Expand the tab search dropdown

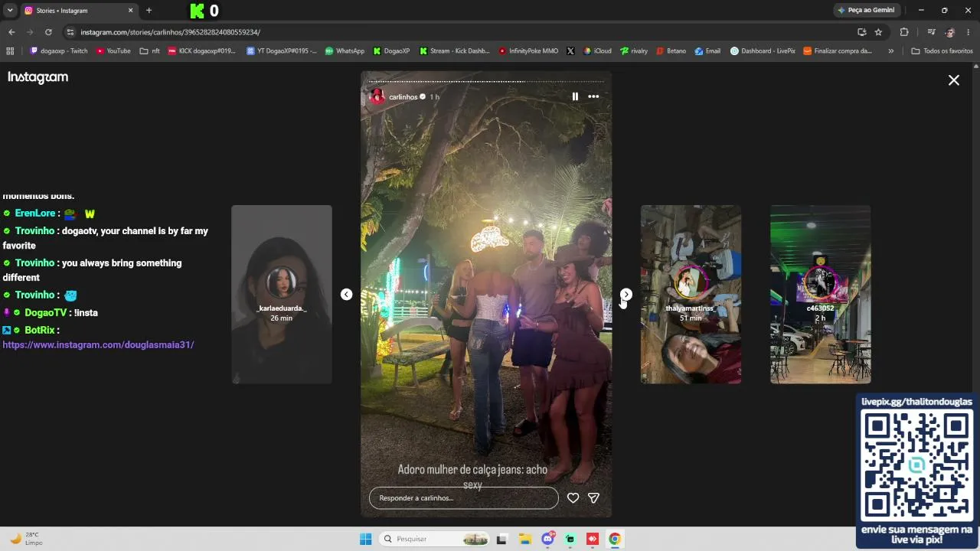10,11
